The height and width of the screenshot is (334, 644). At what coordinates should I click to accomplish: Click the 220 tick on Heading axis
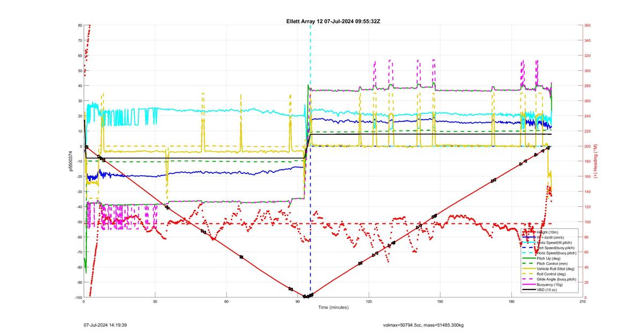588,131
